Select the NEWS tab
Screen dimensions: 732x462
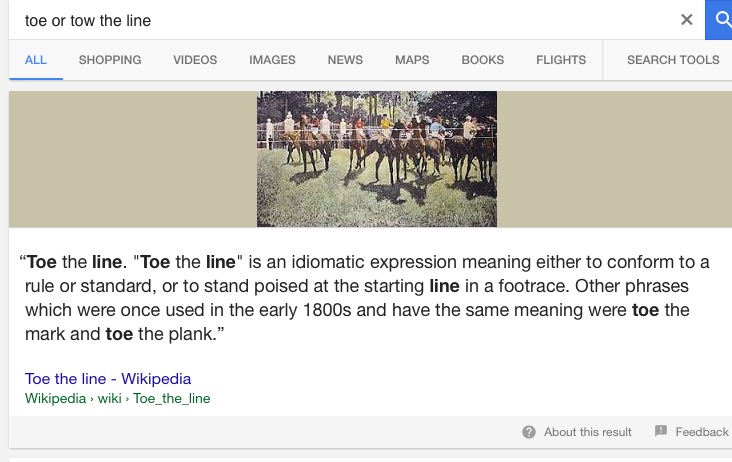click(x=345, y=60)
